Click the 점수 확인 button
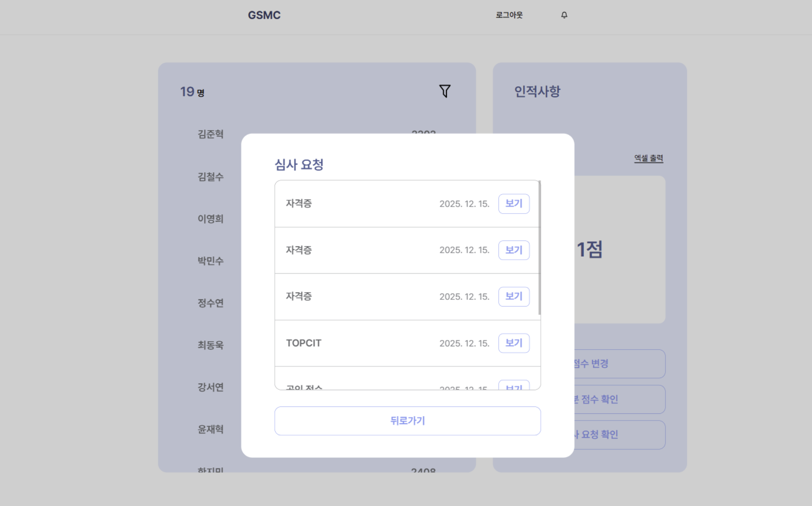This screenshot has height=506, width=812. (x=620, y=399)
